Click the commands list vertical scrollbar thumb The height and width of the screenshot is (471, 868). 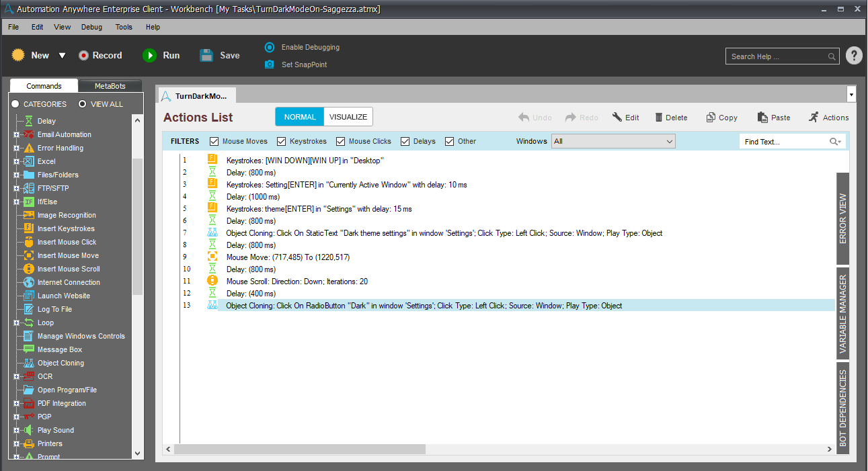(138, 226)
